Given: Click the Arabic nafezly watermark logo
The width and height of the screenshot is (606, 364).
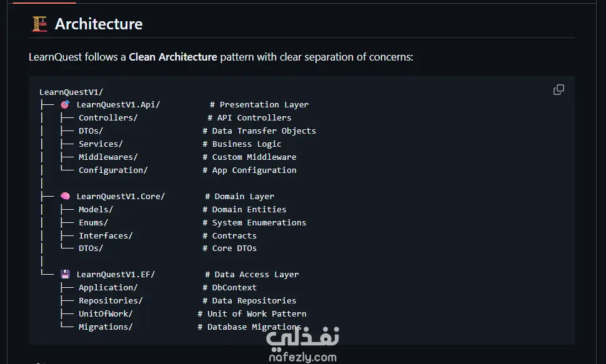Looking at the screenshot, I should 302,338.
